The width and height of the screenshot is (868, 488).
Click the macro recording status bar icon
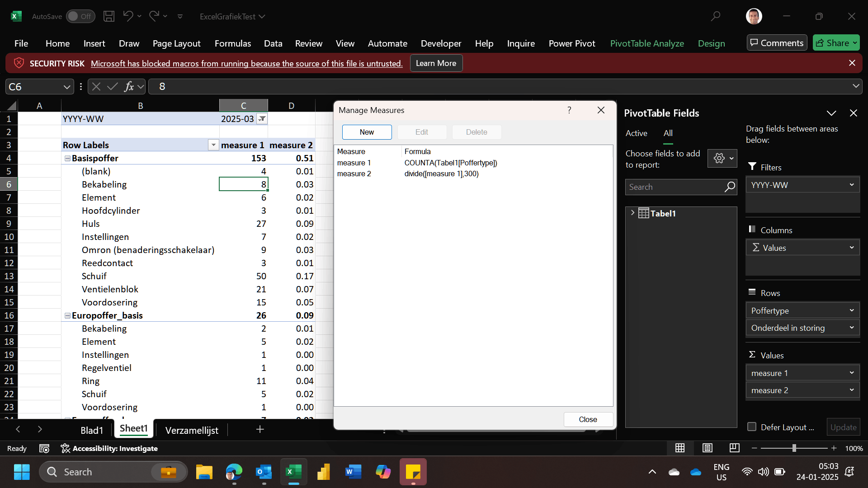point(44,448)
